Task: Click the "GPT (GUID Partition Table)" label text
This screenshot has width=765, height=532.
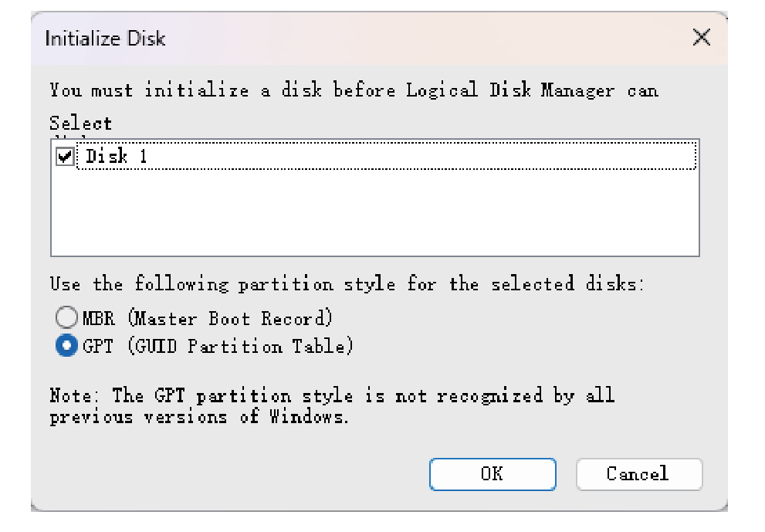Action: click(218, 347)
